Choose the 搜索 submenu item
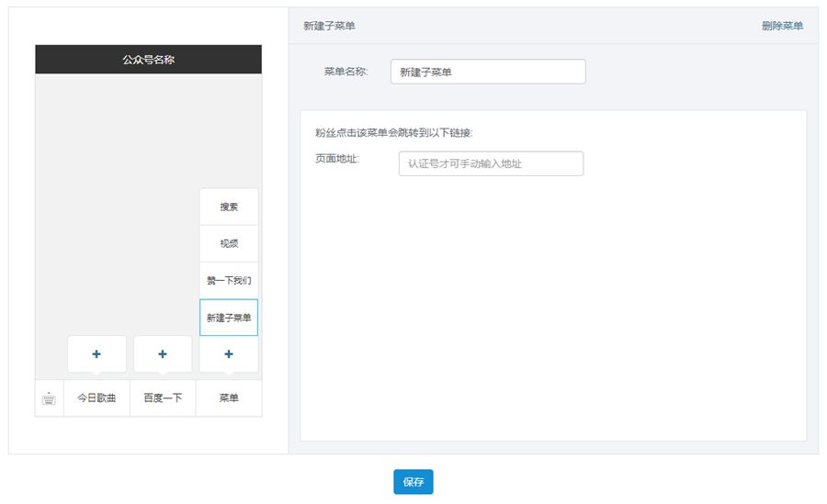This screenshot has height=504, width=827. 229,207
